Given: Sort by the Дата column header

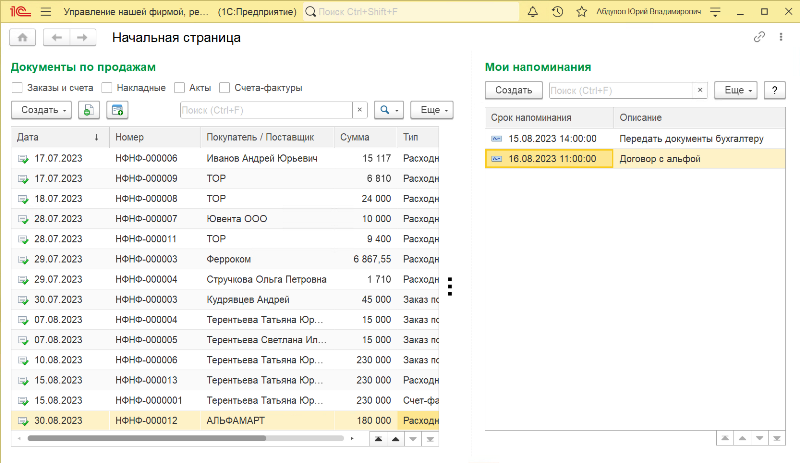Looking at the screenshot, I should pyautogui.click(x=60, y=137).
